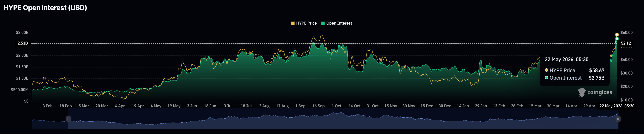
Task: Click the $20.00 price axis label
Action: tap(626, 87)
